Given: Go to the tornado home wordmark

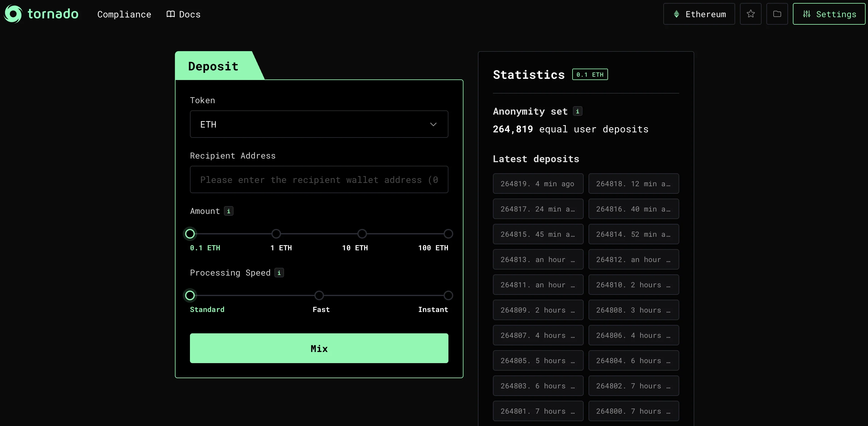Looking at the screenshot, I should [x=53, y=14].
